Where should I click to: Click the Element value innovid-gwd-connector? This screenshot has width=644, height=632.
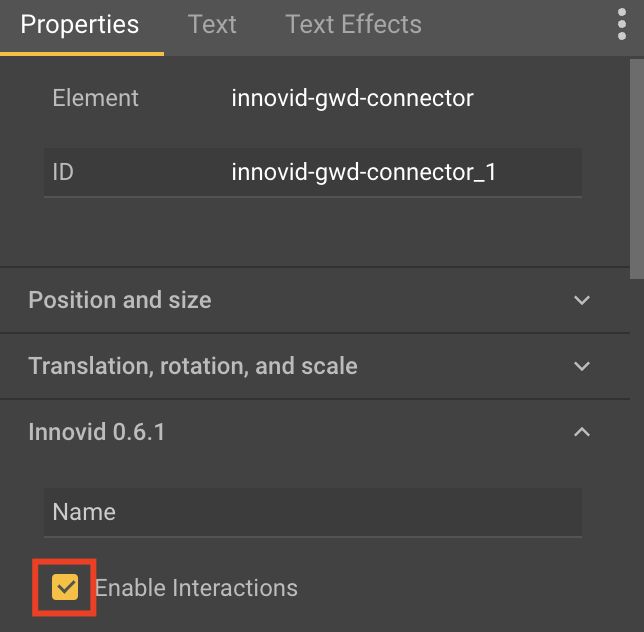352,98
